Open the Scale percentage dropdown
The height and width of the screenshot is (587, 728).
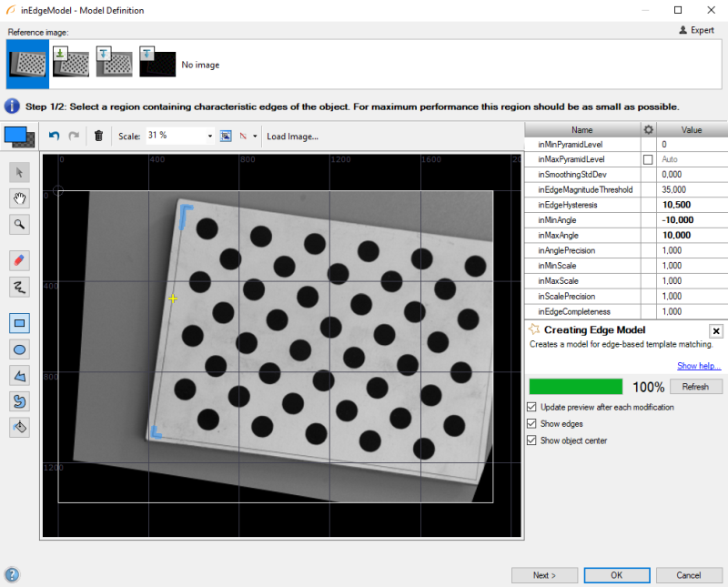point(209,136)
